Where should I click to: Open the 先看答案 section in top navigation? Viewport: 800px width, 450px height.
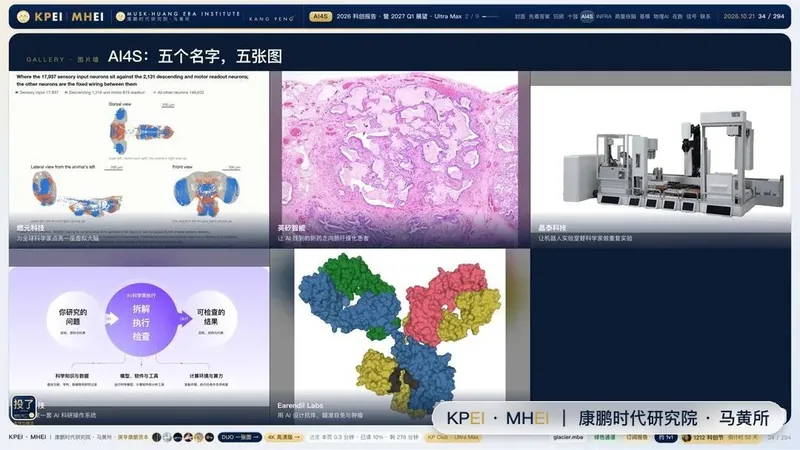(539, 16)
